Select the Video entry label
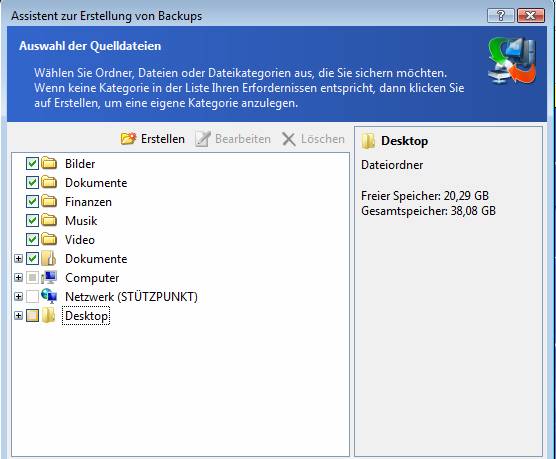556x459 pixels. click(80, 240)
